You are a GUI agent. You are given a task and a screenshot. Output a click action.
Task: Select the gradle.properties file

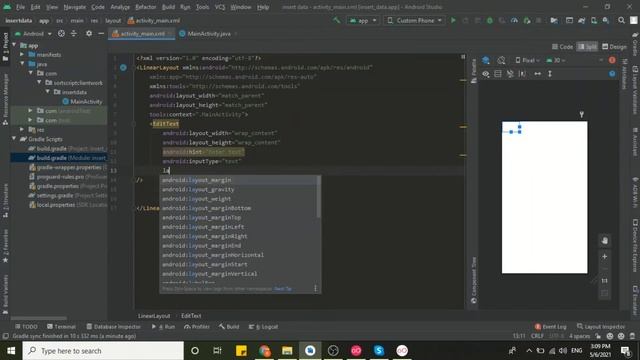pyautogui.click(x=57, y=186)
